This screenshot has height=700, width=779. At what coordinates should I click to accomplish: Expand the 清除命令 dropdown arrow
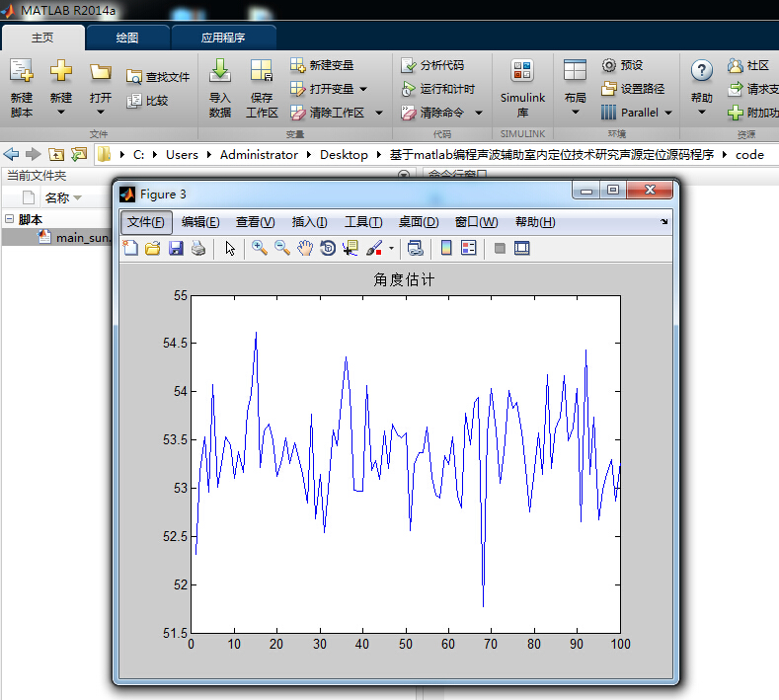click(x=479, y=113)
